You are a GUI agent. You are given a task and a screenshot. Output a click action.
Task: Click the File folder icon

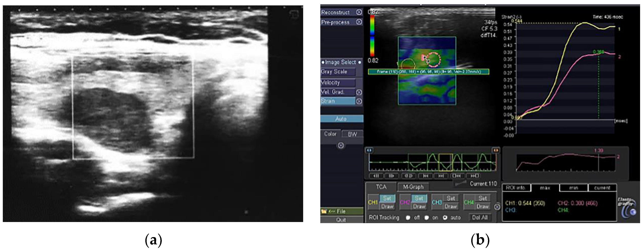tap(324, 212)
